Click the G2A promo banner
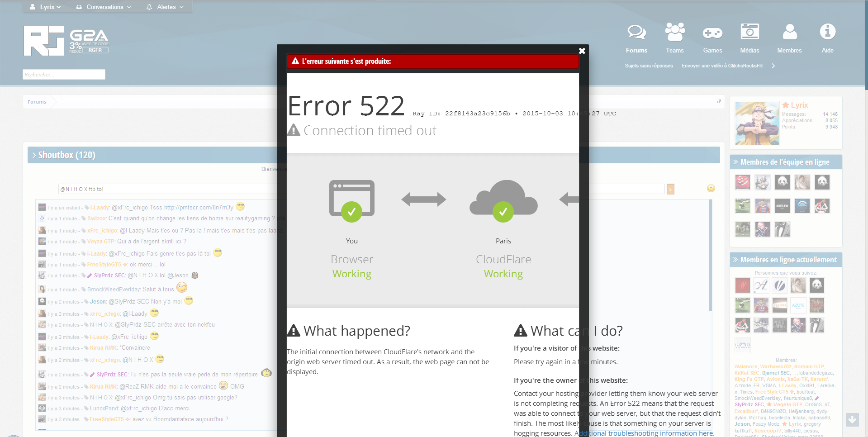868x437 pixels. coord(89,41)
